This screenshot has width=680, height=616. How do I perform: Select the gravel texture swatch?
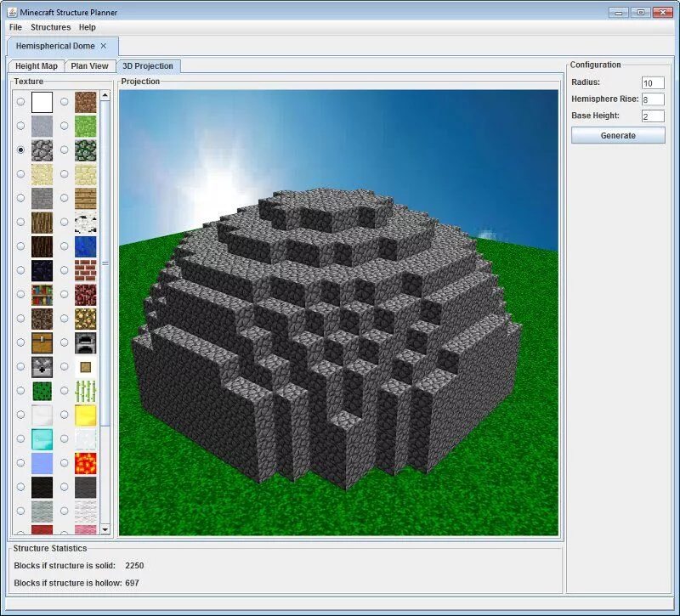click(x=42, y=198)
